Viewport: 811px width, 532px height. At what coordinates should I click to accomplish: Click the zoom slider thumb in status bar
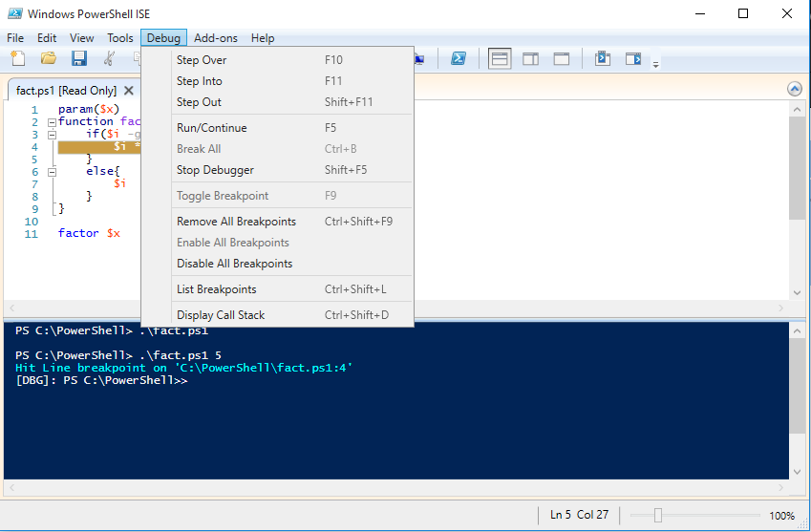click(x=657, y=516)
